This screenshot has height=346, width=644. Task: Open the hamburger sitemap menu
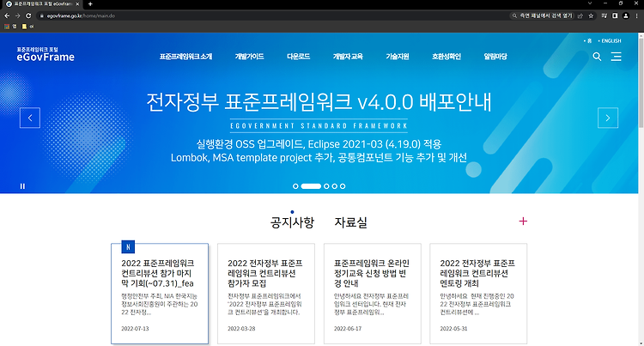(616, 57)
